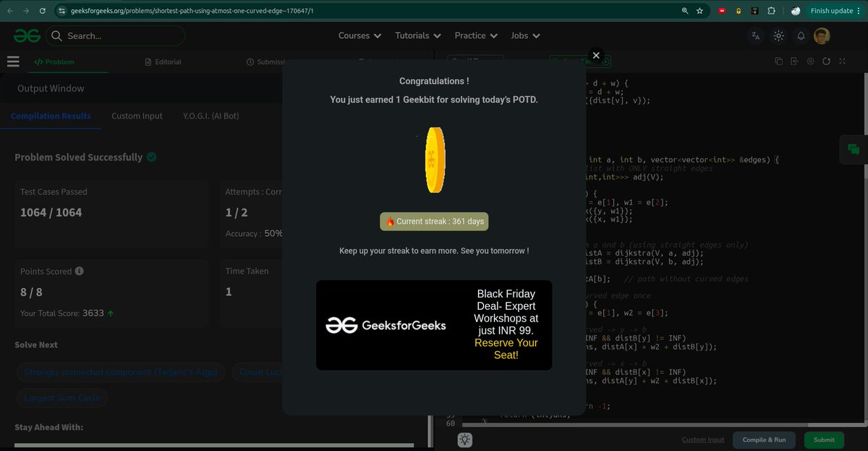
Task: Select the Custom Input tab in Output Window
Action: (137, 116)
